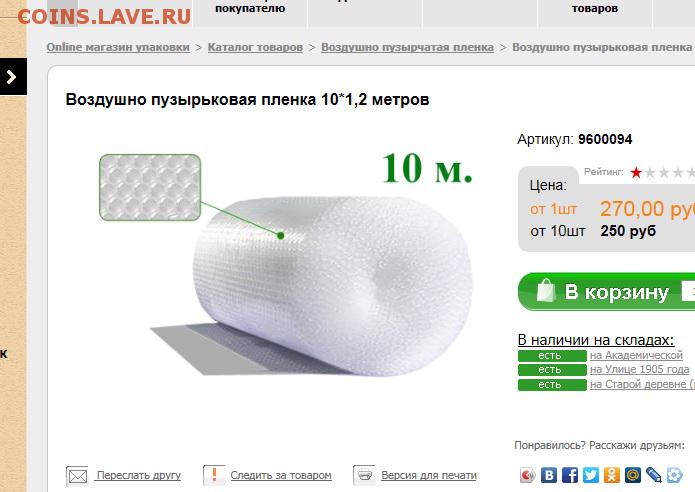This screenshot has height=492, width=695.
Task: Click the 'товаров' menu tab
Action: 595,9
